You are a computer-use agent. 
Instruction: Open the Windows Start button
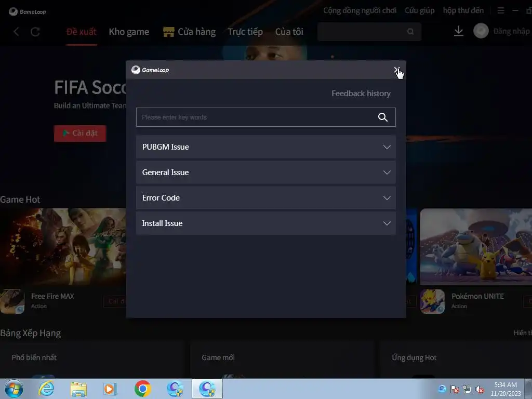click(14, 389)
